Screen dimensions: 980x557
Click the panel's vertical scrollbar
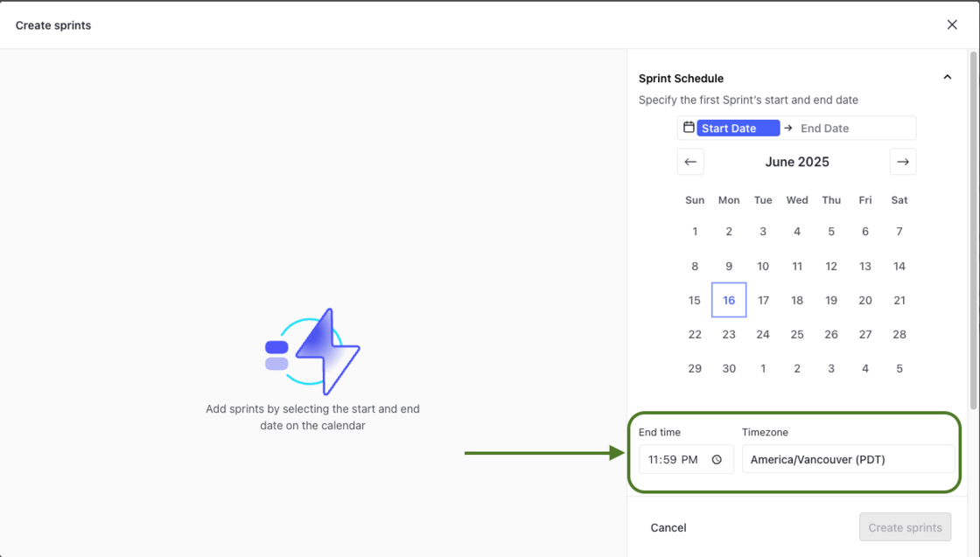(973, 227)
